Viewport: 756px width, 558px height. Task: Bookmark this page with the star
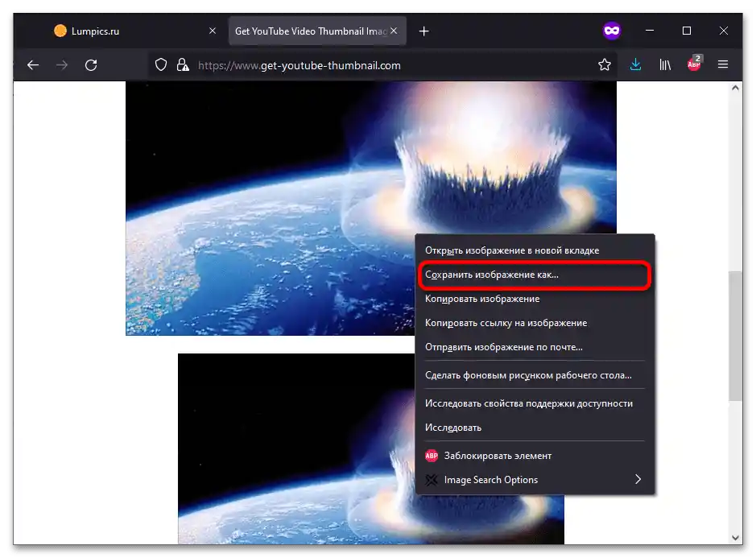click(x=604, y=64)
